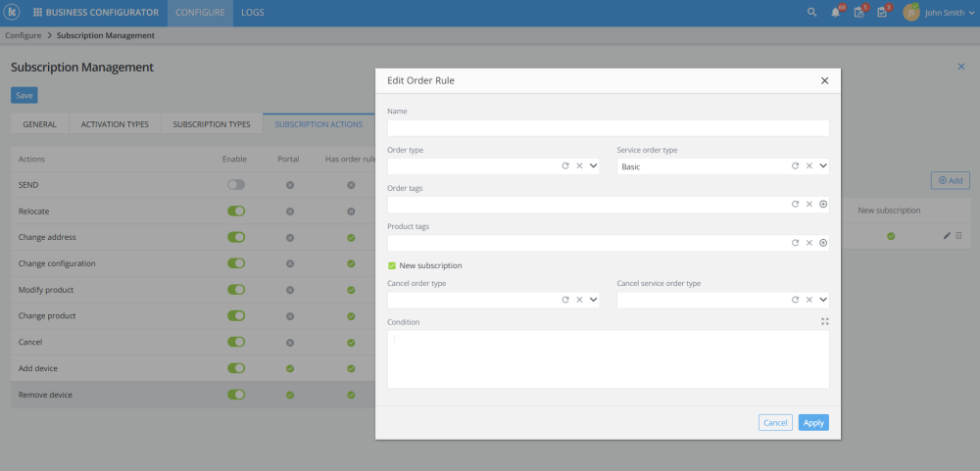Click the New subscription column header
The image size is (980, 471).
coord(889,211)
